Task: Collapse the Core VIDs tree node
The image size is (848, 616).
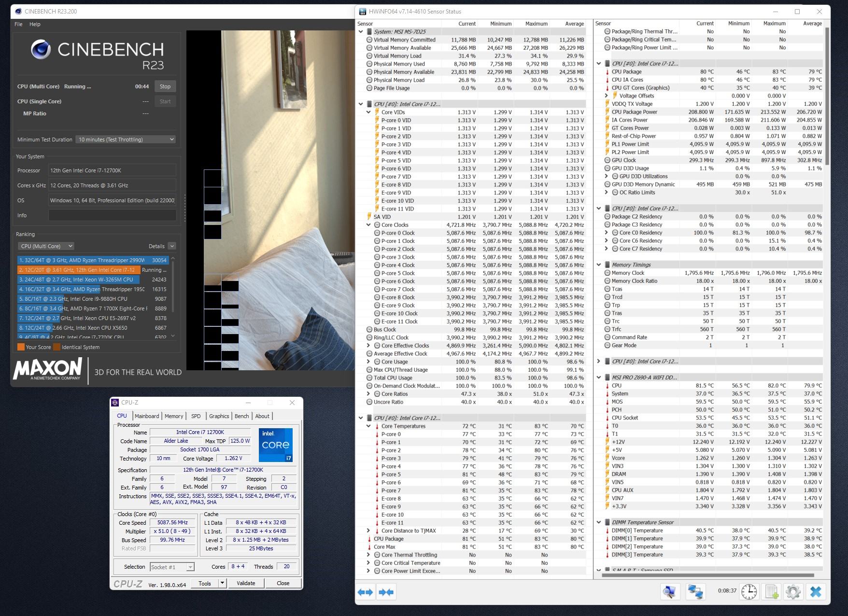Action: pyautogui.click(x=368, y=112)
